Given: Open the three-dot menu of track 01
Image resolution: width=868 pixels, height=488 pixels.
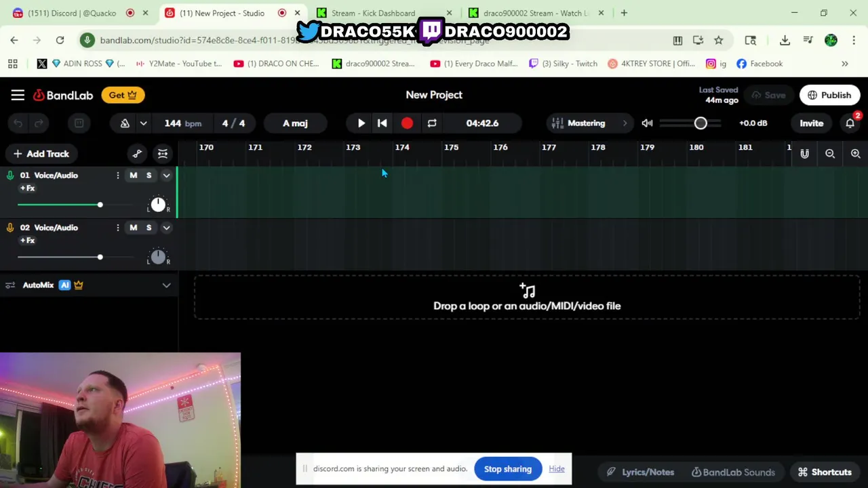Looking at the screenshot, I should click(x=117, y=176).
